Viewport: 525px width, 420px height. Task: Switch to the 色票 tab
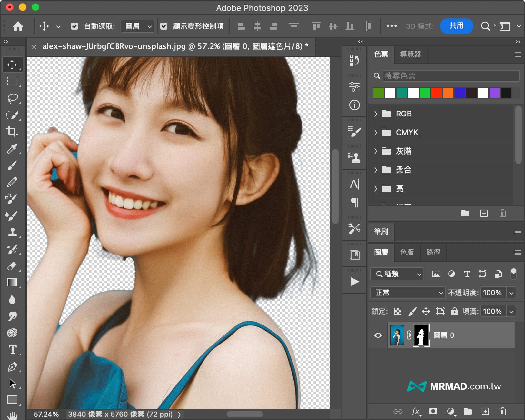(381, 54)
